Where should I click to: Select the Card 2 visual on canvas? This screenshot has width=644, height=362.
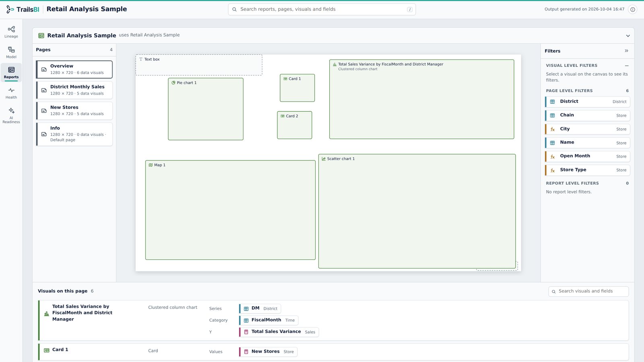click(x=295, y=125)
